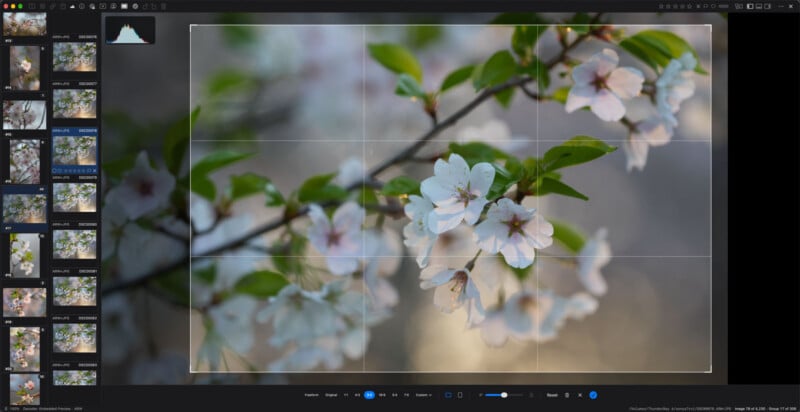Image resolution: width=800 pixels, height=412 pixels.
Task: Click the person-card icon in top toolbar
Action: tap(113, 6)
